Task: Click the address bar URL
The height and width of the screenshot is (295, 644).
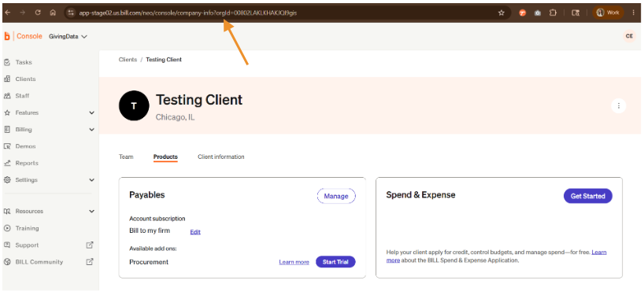Action: pos(187,13)
